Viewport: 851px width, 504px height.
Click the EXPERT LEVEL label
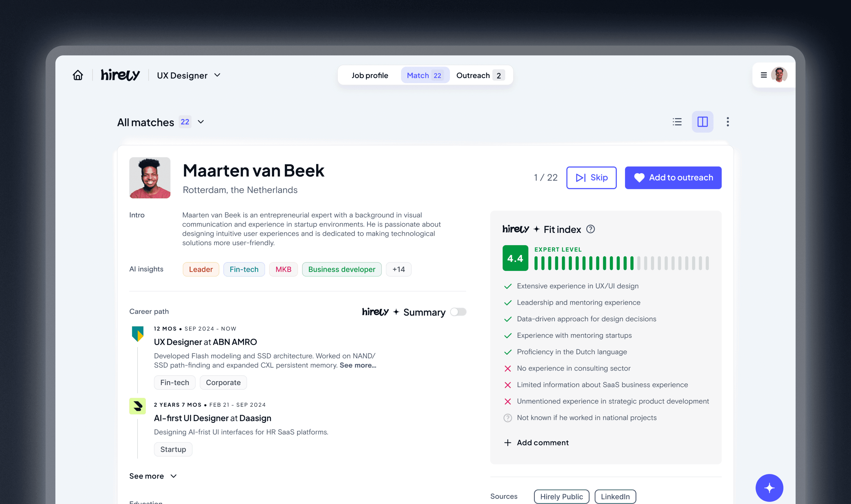(x=558, y=250)
